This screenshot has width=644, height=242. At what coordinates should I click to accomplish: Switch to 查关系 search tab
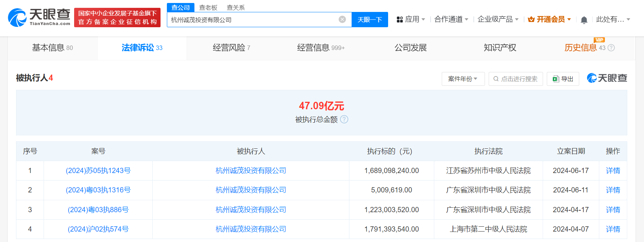pyautogui.click(x=236, y=7)
